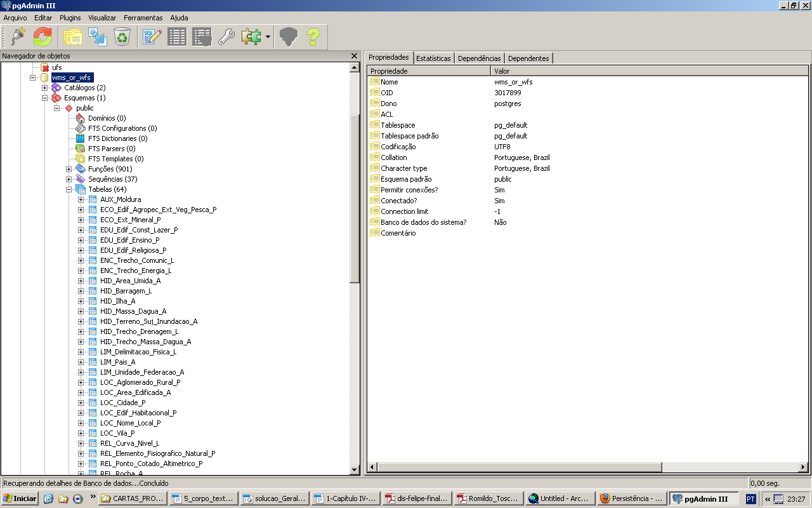Screen dimensions: 812x508
Task: Expand the HID_Barragem_L table node
Action: coord(81,291)
